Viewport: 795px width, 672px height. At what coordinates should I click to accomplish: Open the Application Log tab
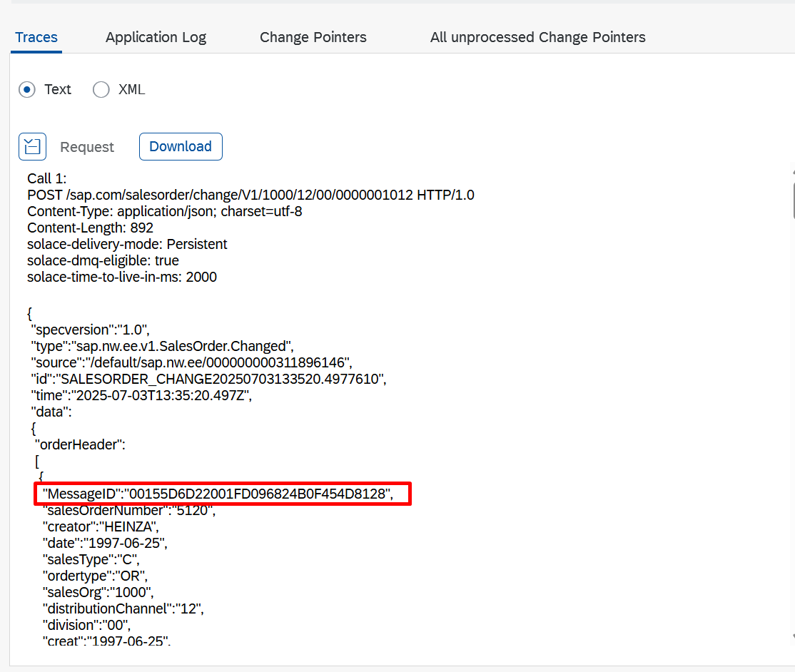pos(156,38)
